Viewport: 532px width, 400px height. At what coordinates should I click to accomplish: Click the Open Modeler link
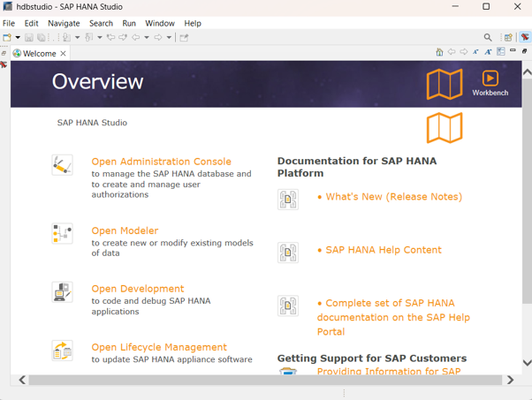point(125,230)
